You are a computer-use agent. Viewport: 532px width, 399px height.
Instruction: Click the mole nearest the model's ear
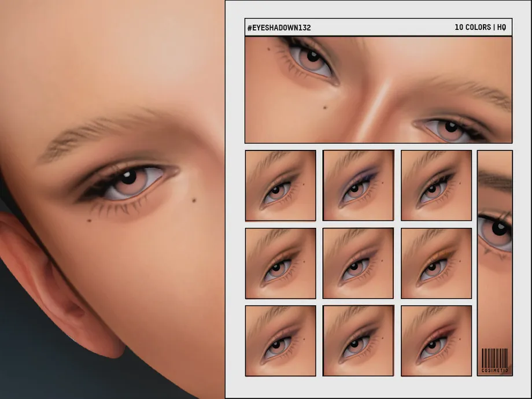coord(89,219)
